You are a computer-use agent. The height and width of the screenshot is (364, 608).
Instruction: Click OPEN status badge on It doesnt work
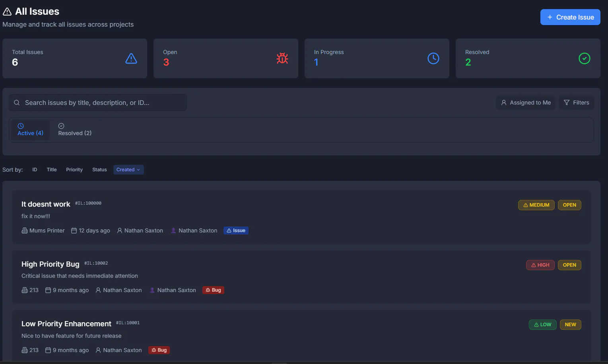[569, 205]
